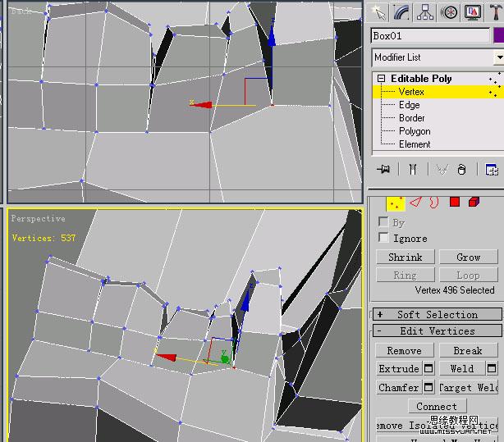The width and height of the screenshot is (504, 442).
Task: Click the green Y axis gizmo in Perspective viewport
Action: [224, 358]
